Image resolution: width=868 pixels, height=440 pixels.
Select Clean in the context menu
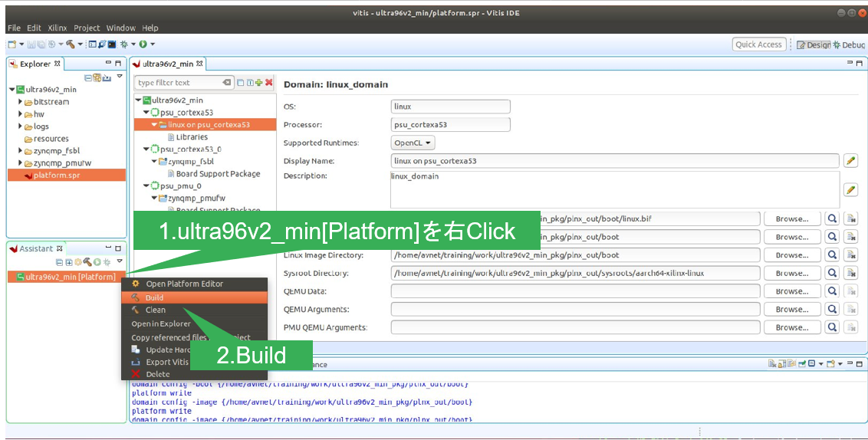point(194,310)
